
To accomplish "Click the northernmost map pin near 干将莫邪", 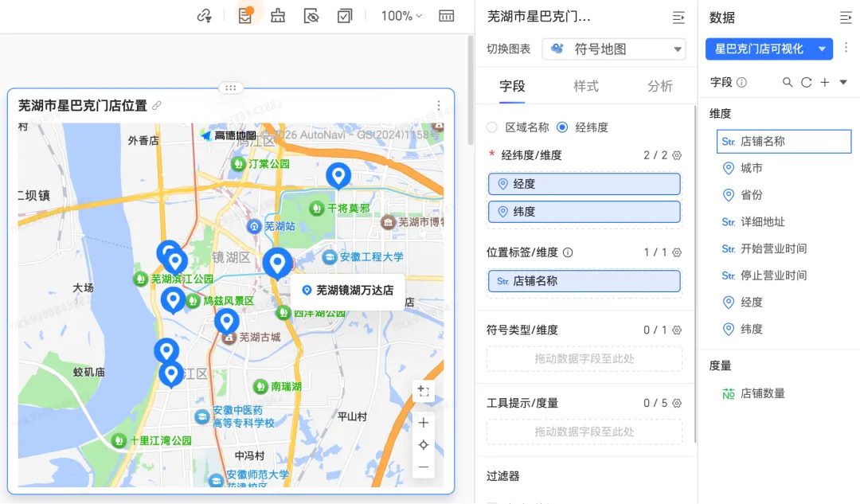I will click(x=338, y=176).
